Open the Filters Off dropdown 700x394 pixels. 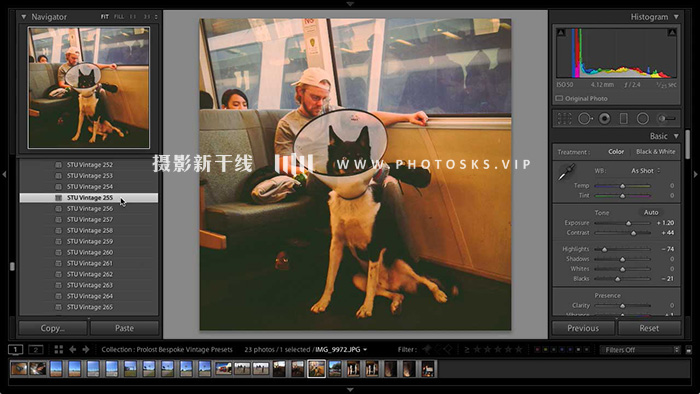point(641,350)
